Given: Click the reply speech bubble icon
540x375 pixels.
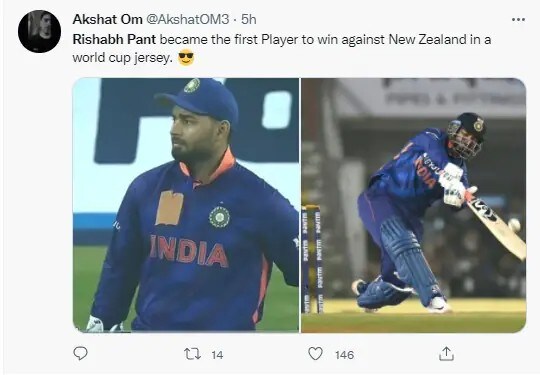Looking at the screenshot, I should [81, 354].
